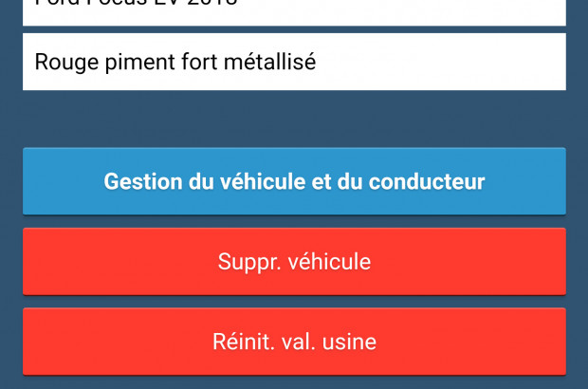
Task: Click the metallic red paint name field
Action: tap(294, 63)
